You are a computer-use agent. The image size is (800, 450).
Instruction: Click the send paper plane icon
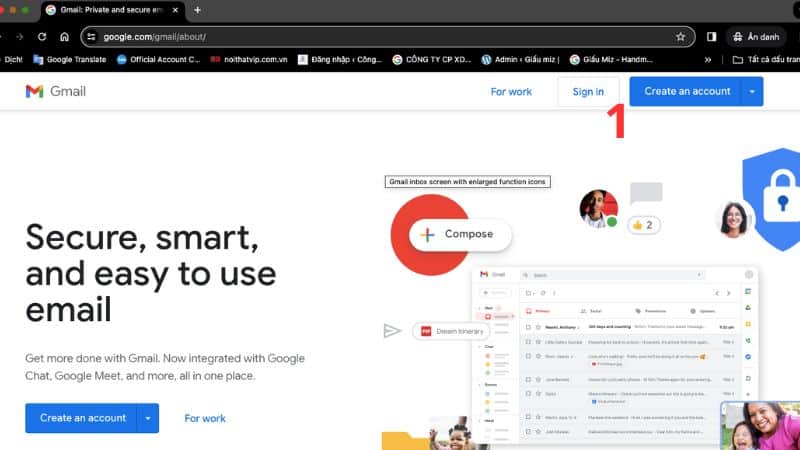pos(392,331)
